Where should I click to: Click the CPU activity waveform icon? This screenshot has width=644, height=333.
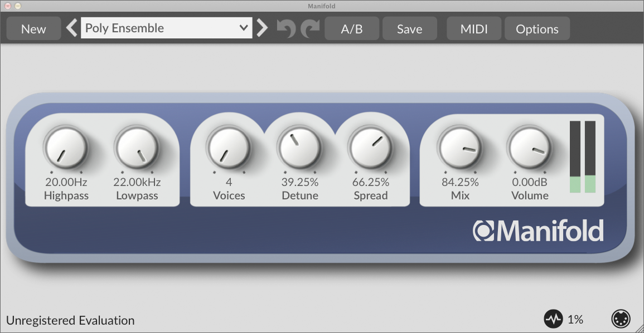click(x=553, y=319)
